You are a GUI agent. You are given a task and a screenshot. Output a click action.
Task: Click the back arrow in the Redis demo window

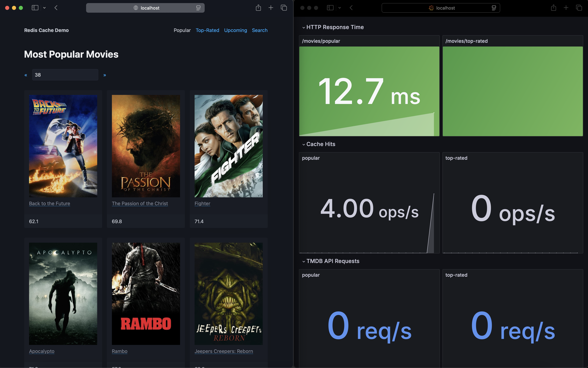click(x=56, y=8)
